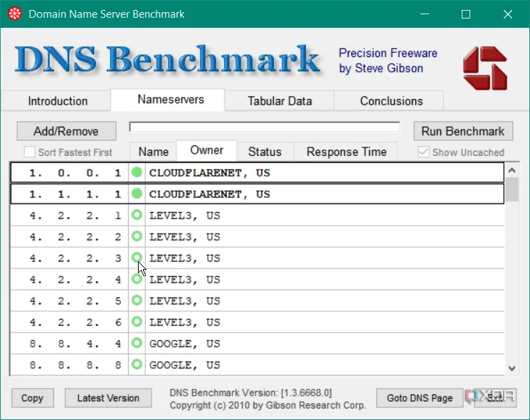
Task: Click the status ring for 4.2.2.1
Action: coord(137,215)
